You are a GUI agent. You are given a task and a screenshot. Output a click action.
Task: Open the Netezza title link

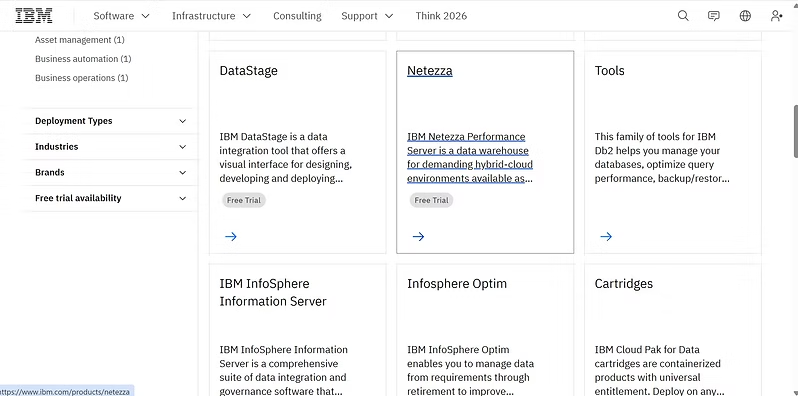(430, 71)
